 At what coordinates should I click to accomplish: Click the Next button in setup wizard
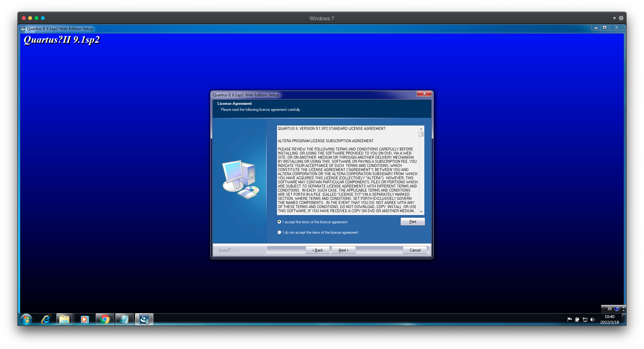pos(344,250)
